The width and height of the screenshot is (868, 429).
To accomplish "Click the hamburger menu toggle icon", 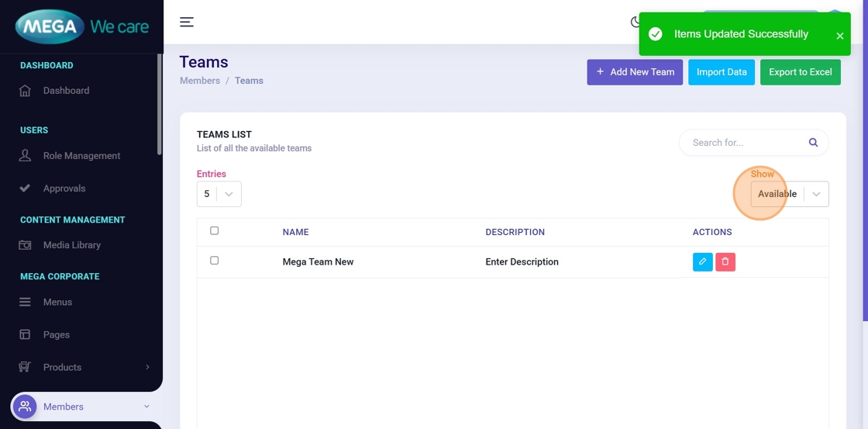I will (187, 22).
